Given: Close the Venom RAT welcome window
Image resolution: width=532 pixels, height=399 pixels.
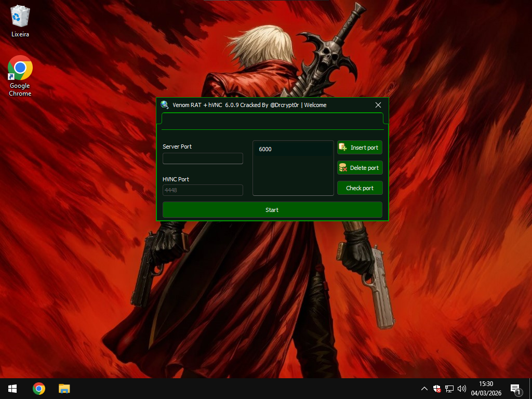Looking at the screenshot, I should pyautogui.click(x=378, y=105).
